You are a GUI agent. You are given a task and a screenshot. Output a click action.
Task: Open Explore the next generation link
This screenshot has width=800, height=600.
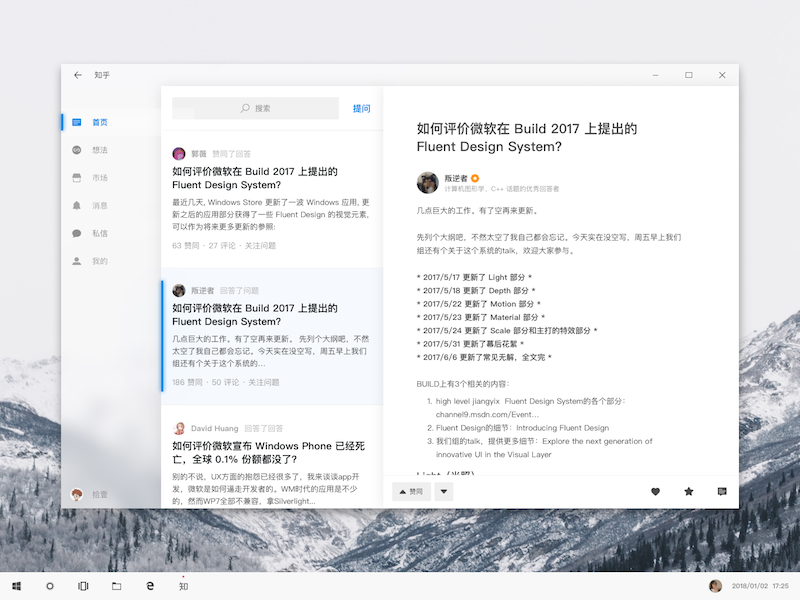click(544, 447)
